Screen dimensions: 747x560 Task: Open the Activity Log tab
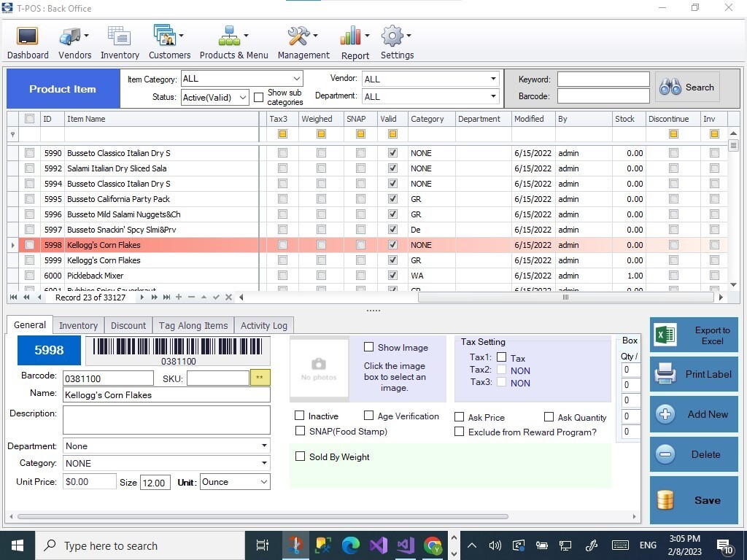click(x=263, y=326)
